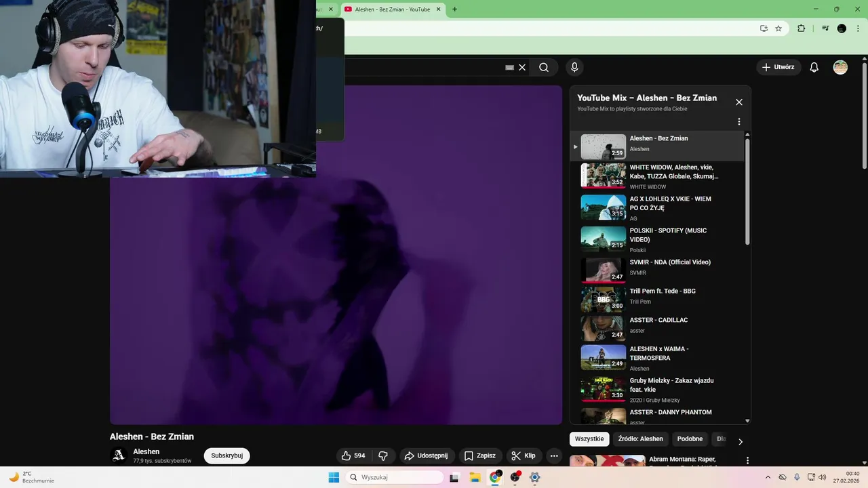Click the Utwórz create button
Image resolution: width=868 pixels, height=488 pixels.
point(778,67)
